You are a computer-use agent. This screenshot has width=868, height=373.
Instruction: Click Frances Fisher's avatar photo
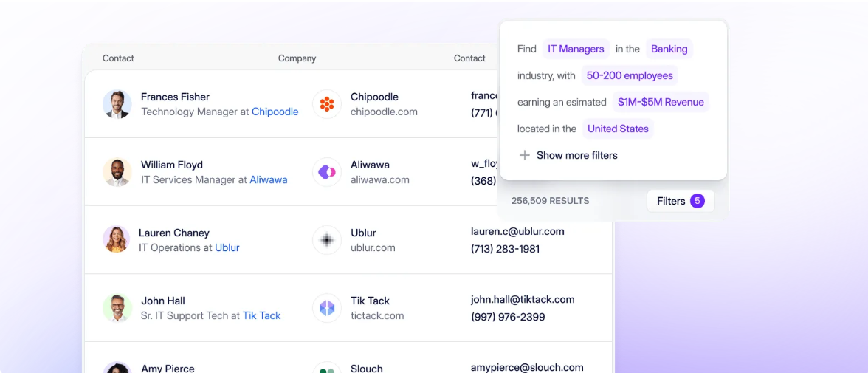click(117, 104)
